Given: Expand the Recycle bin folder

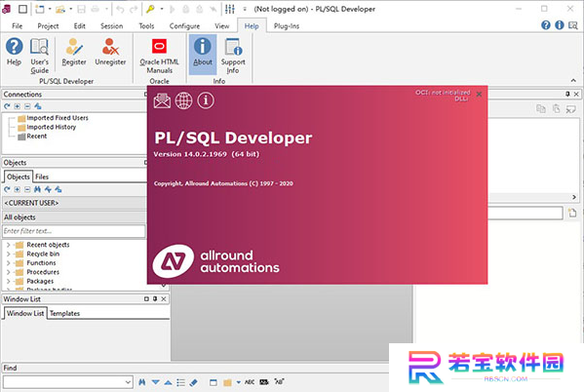Looking at the screenshot, I should [x=8, y=254].
